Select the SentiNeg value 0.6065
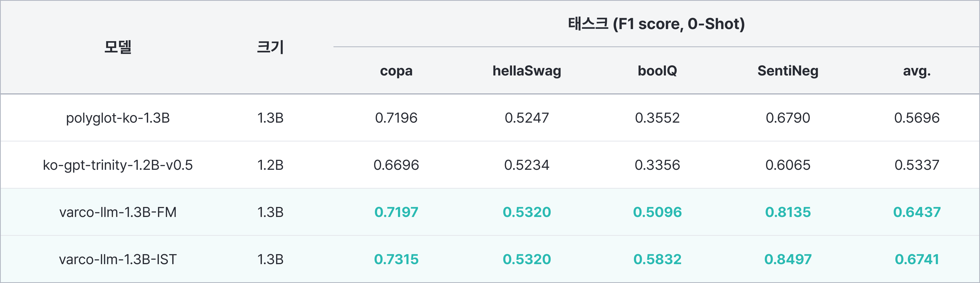The width and height of the screenshot is (980, 283). coord(788,165)
